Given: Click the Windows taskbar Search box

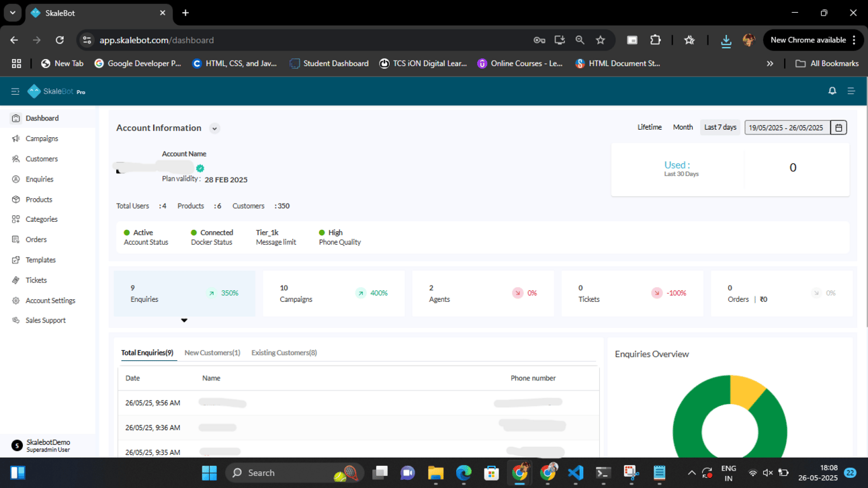Looking at the screenshot, I should pos(294,473).
